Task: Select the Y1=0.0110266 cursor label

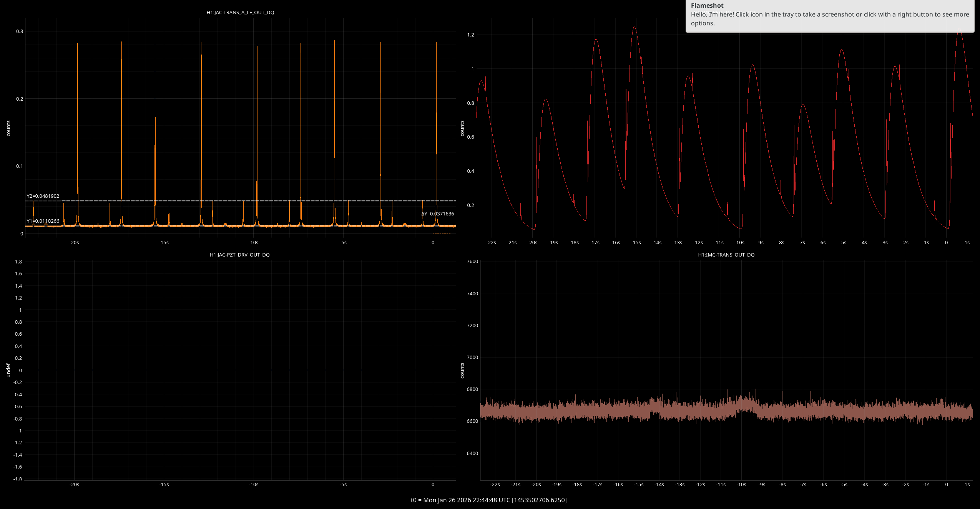Action: tap(43, 221)
